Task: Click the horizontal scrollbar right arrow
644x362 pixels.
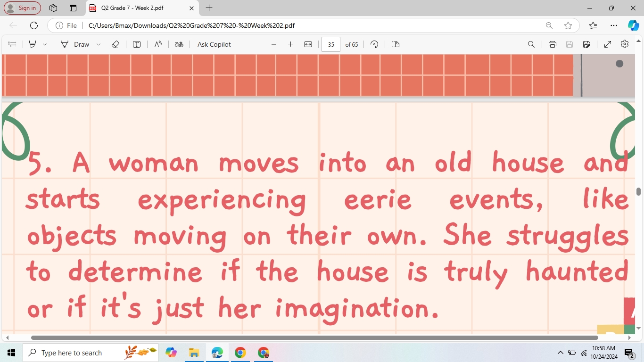Action: [629, 337]
